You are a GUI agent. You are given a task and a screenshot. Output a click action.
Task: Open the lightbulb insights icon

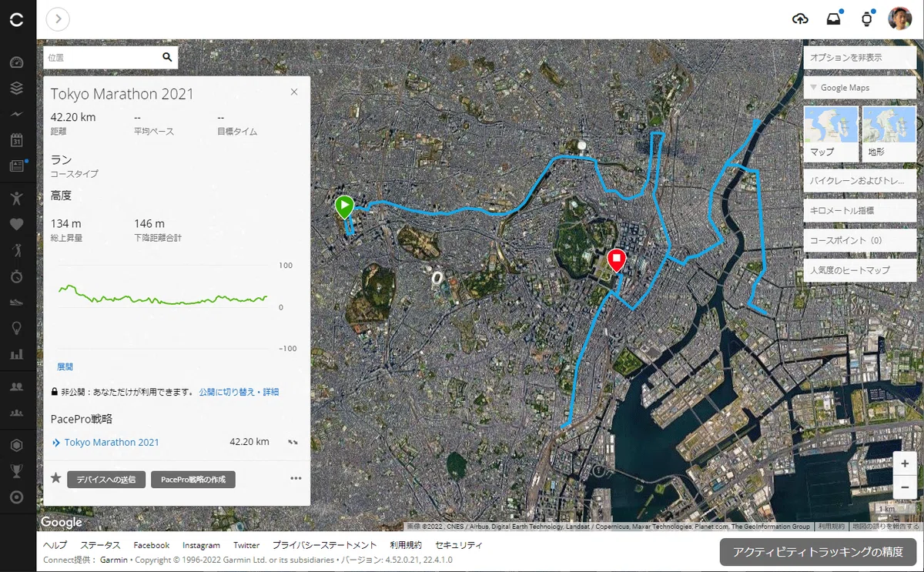(16, 328)
